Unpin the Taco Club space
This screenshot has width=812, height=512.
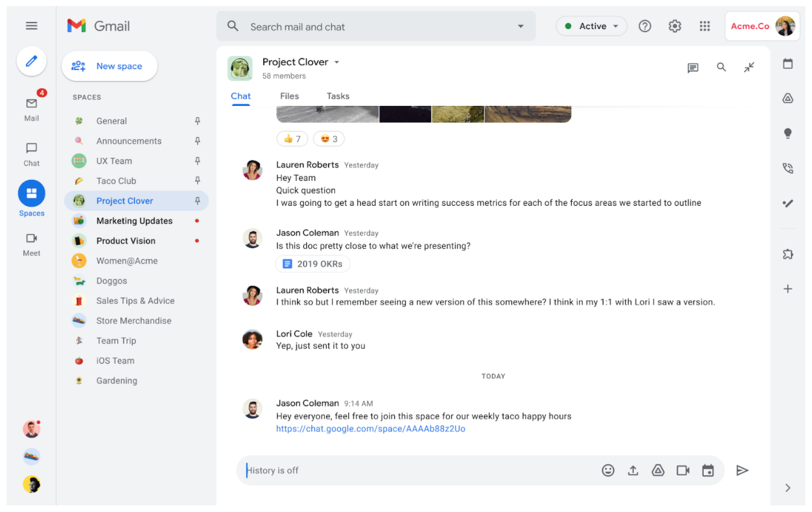197,180
